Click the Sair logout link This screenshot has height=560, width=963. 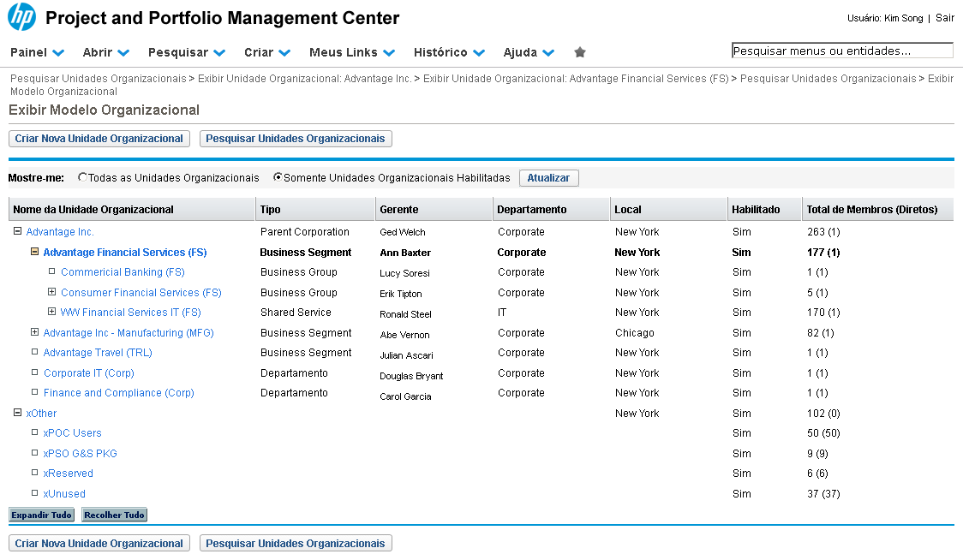[x=944, y=18]
